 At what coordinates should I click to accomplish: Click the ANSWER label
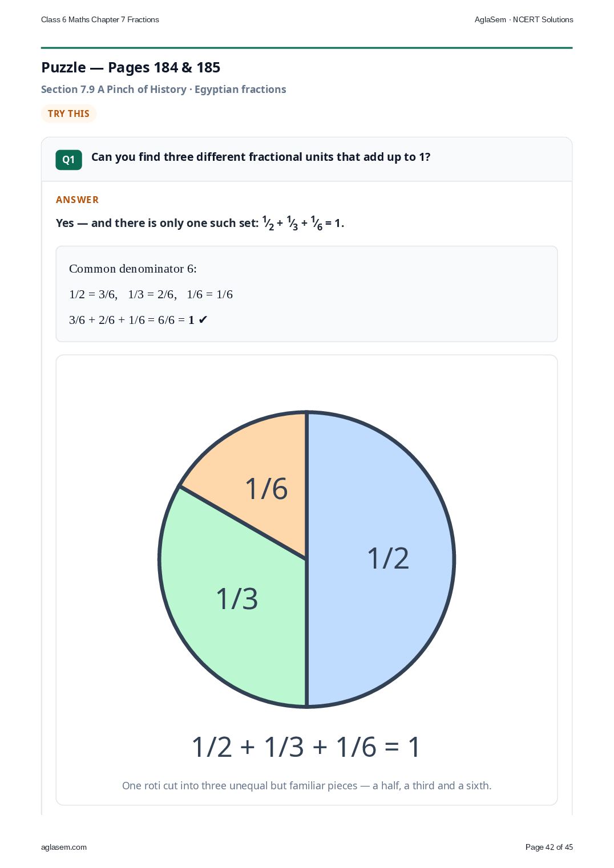[77, 200]
